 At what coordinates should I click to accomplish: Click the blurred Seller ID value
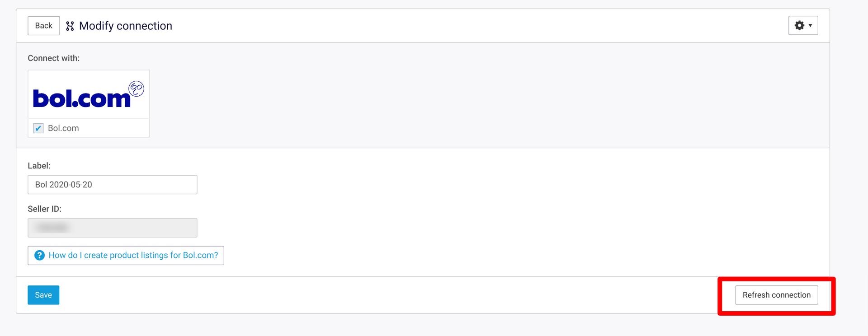[52, 228]
